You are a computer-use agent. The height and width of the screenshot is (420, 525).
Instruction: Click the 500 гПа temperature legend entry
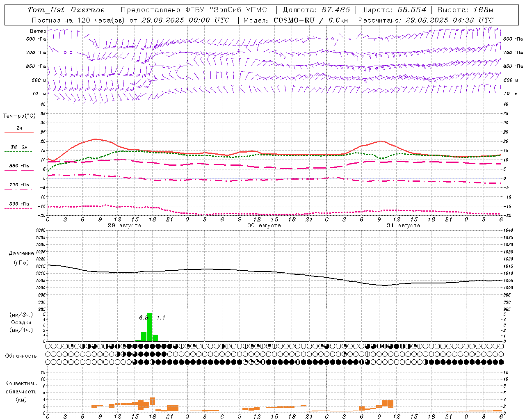(x=19, y=204)
